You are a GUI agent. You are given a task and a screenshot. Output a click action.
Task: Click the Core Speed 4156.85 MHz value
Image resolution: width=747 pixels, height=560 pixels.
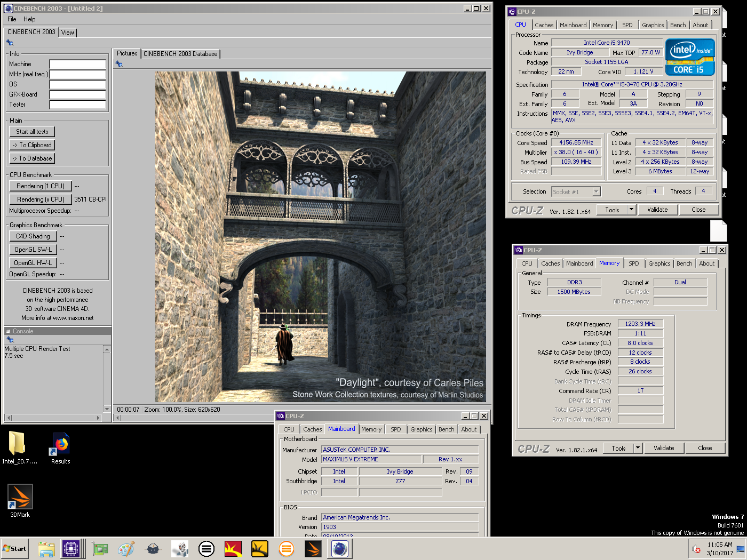pos(576,142)
